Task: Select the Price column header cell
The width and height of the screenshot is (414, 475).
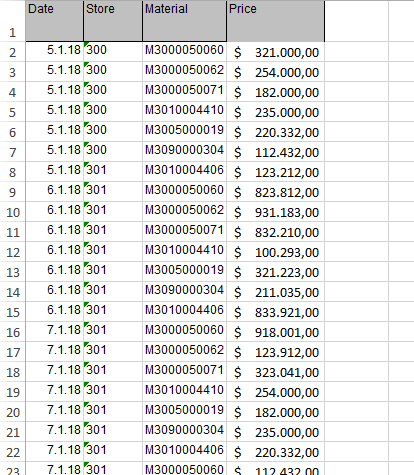Action: tap(275, 21)
